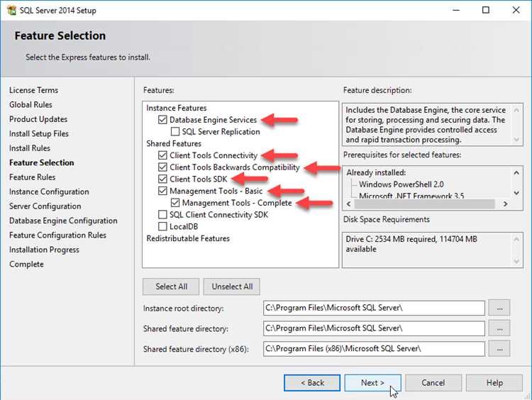Click the Instance root directory field

pos(374,308)
